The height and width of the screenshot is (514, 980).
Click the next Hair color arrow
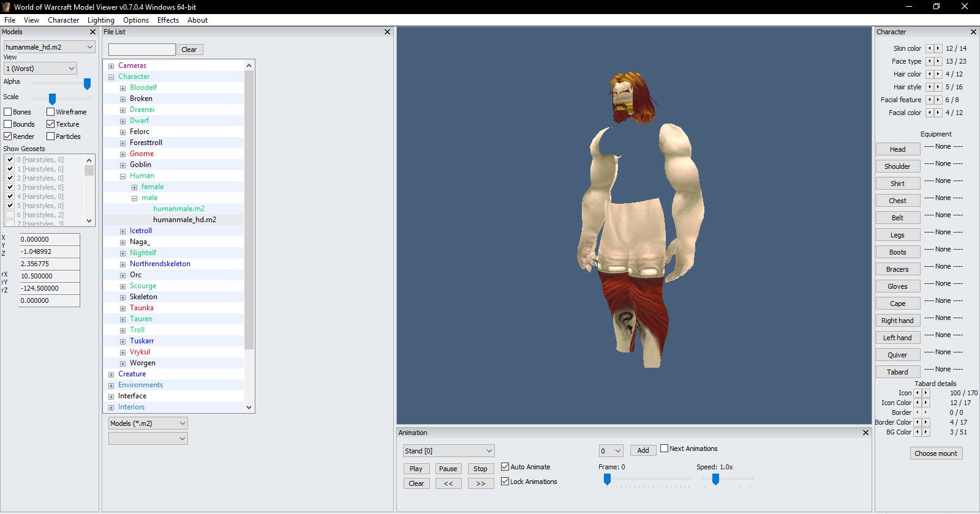(938, 74)
